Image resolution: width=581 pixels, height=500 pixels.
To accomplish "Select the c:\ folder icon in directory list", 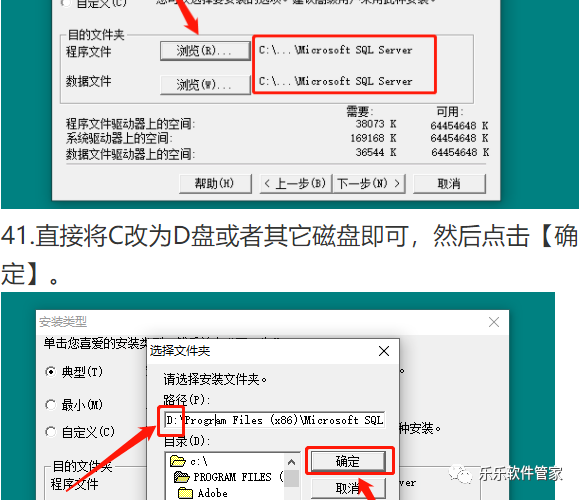I will point(177,461).
